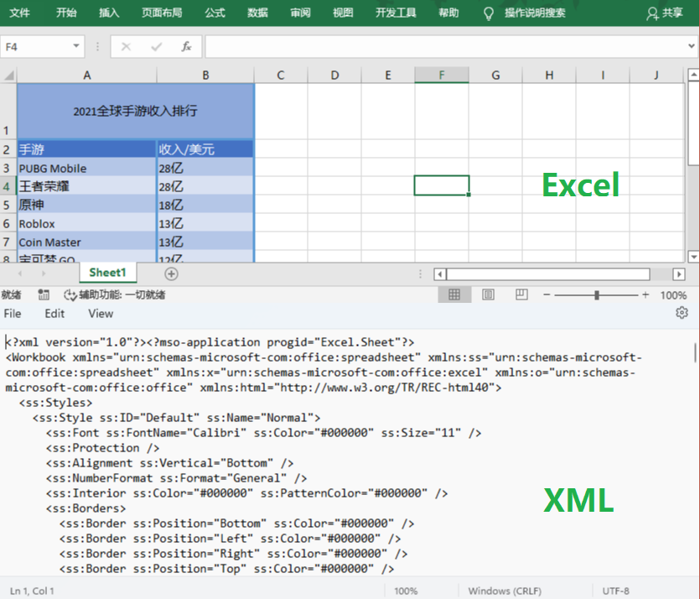Screen dimensions: 700x599
Task: Click the Name Box showing F4
Action: pos(35,46)
